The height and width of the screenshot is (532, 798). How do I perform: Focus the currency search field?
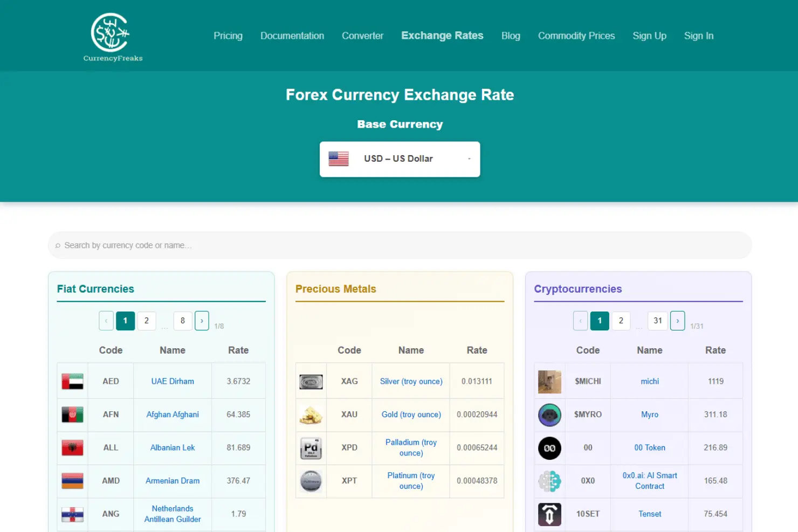[400, 245]
